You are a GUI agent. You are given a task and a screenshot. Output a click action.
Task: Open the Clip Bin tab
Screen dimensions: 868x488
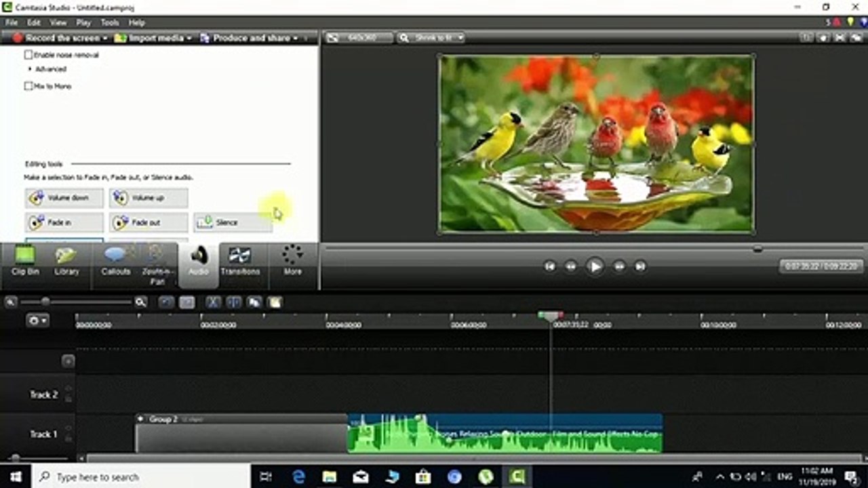click(x=25, y=261)
